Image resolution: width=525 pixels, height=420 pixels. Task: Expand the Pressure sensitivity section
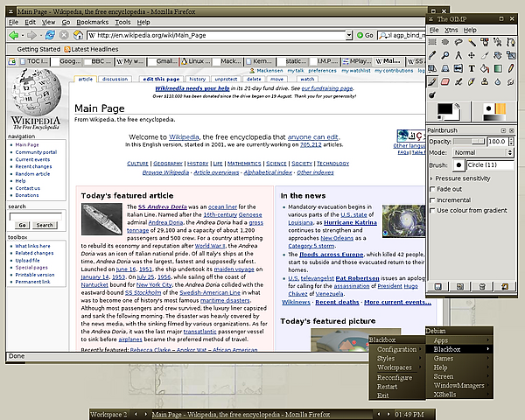coord(432,178)
